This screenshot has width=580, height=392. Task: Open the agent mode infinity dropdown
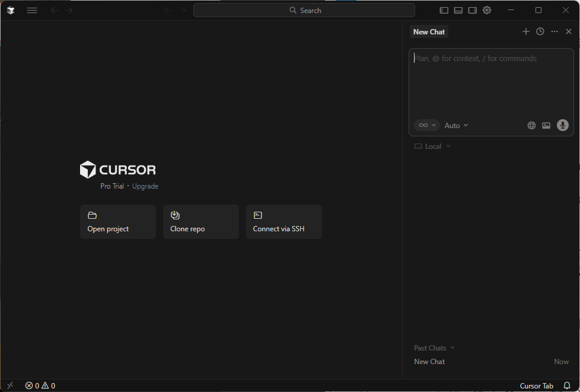[426, 125]
